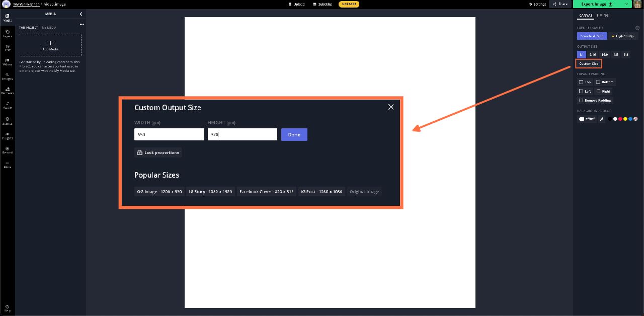Select the transparent background swatch
Image resolution: width=644 pixels, height=316 pixels.
point(635,119)
